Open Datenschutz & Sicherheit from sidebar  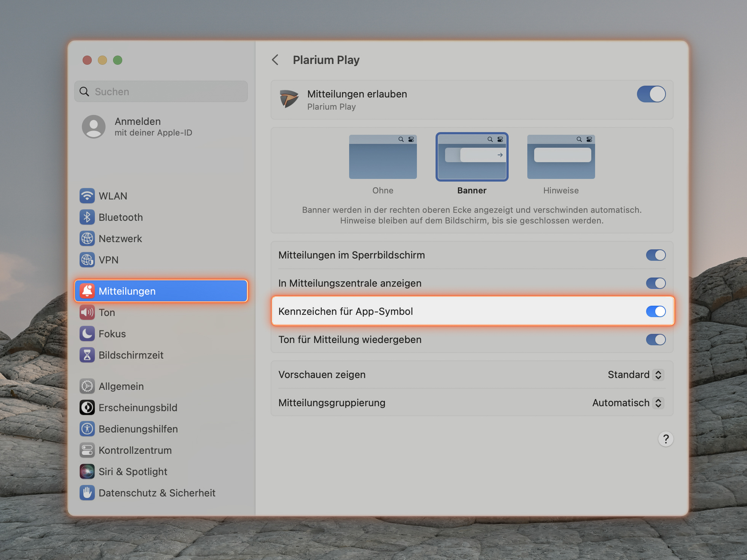pos(161,493)
